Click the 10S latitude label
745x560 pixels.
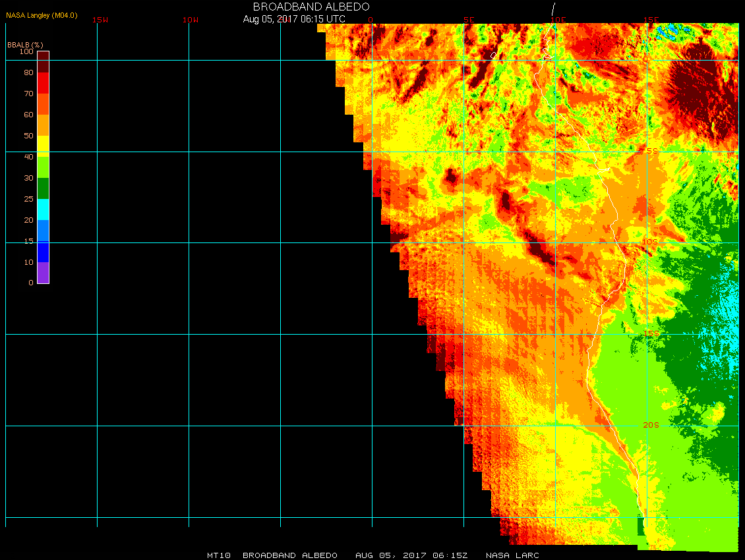(x=650, y=242)
